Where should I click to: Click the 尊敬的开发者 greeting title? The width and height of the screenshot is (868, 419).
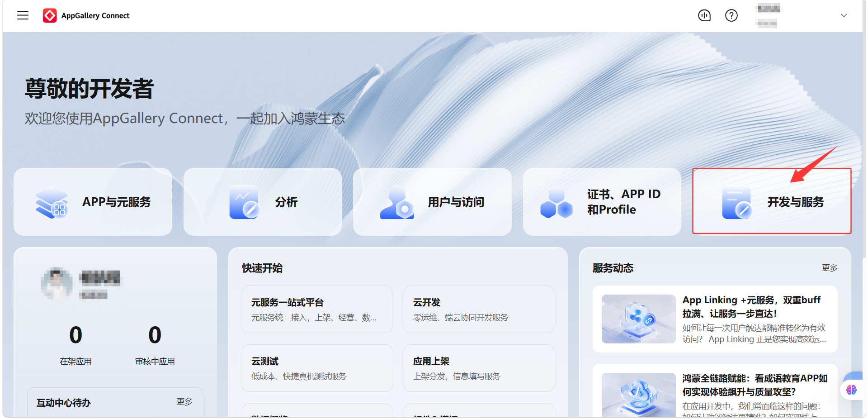click(x=90, y=88)
